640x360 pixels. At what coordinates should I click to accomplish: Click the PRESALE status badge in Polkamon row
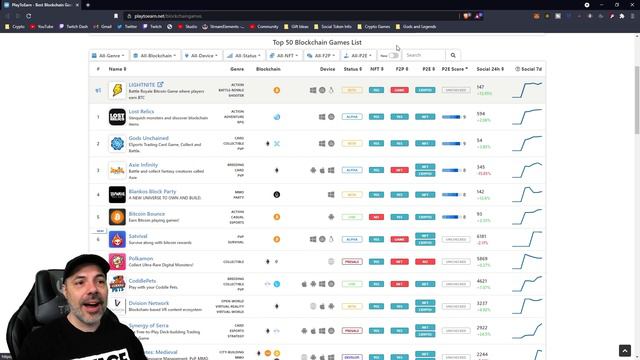[x=352, y=262]
